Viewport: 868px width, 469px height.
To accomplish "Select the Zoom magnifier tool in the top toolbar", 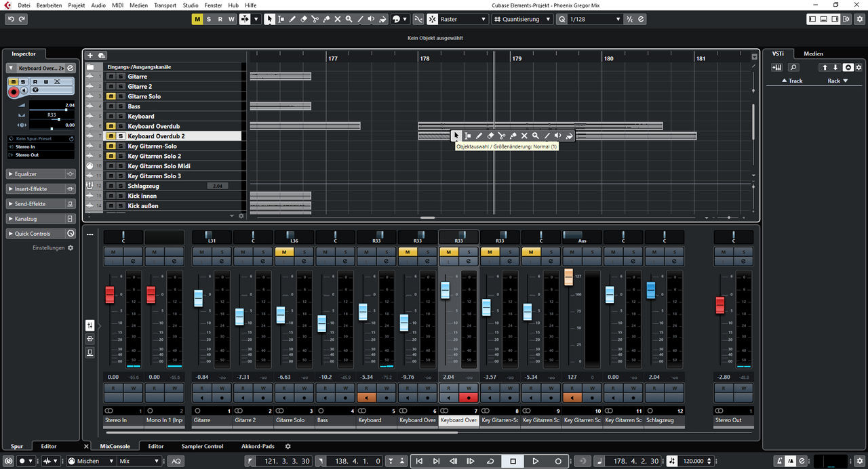I will (x=349, y=19).
